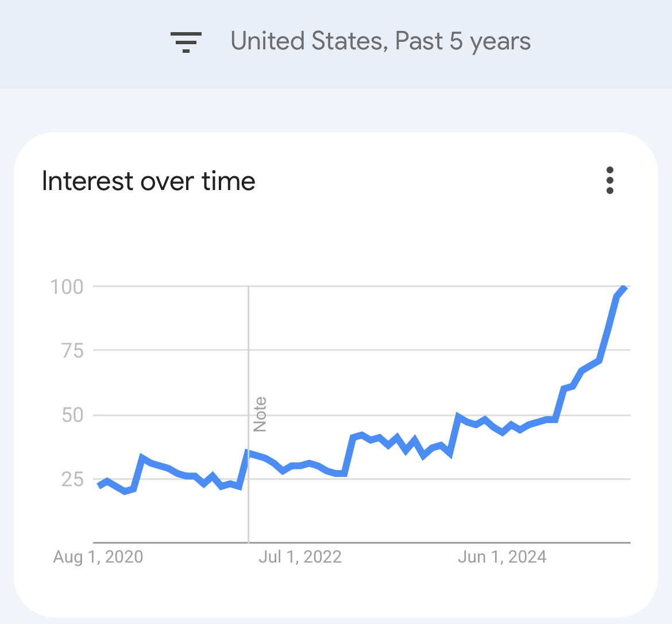
Task: Click the 50 value on the y-axis
Action: click(x=72, y=415)
